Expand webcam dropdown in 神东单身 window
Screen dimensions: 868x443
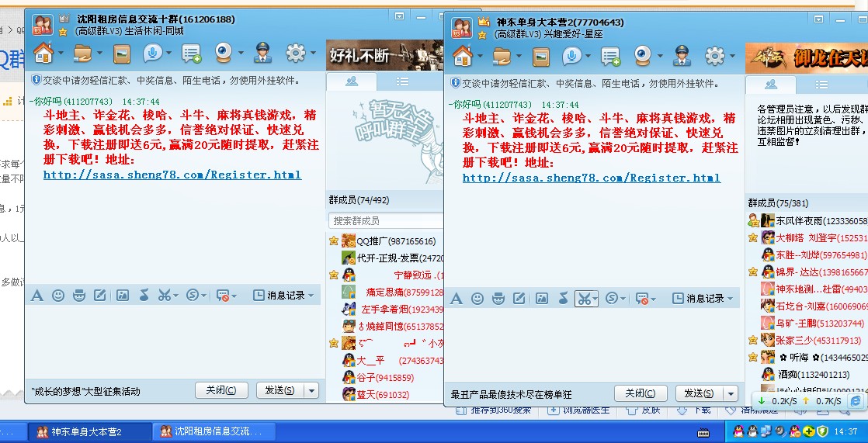tap(661, 57)
